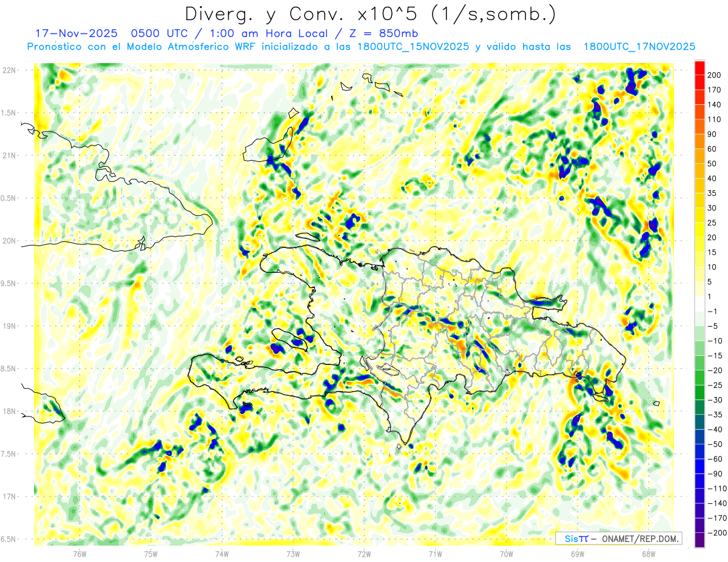Click the positive '5' colorbar value
The image size is (728, 562).
tap(710, 281)
